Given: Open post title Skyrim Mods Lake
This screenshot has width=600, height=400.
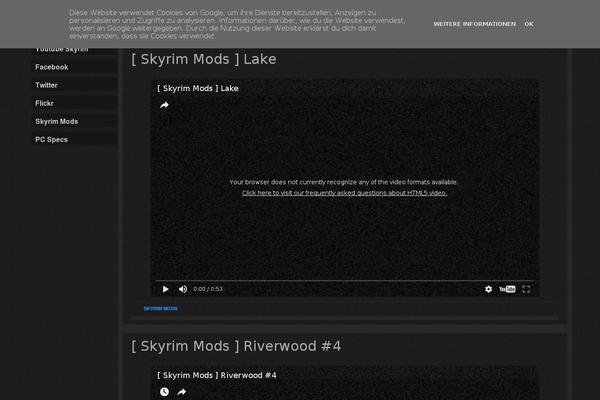Looking at the screenshot, I should [x=204, y=59].
